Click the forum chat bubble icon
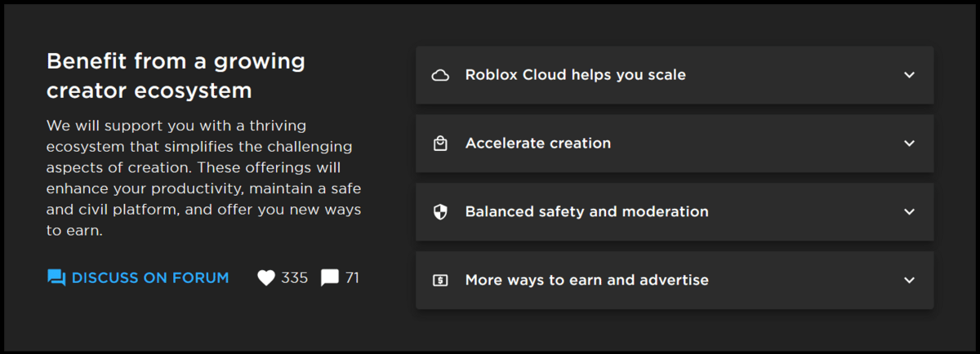The width and height of the screenshot is (980, 354). click(56, 278)
